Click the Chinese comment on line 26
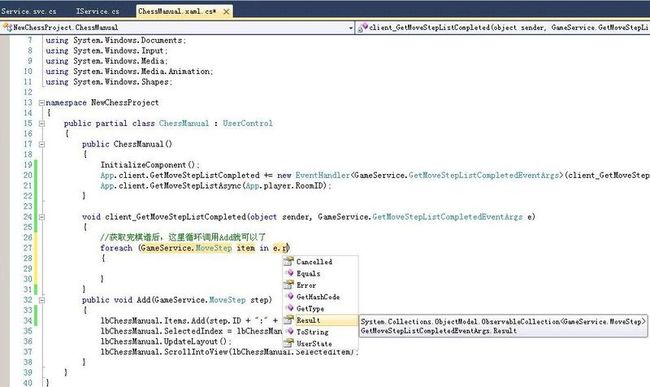650x387 pixels. point(183,237)
